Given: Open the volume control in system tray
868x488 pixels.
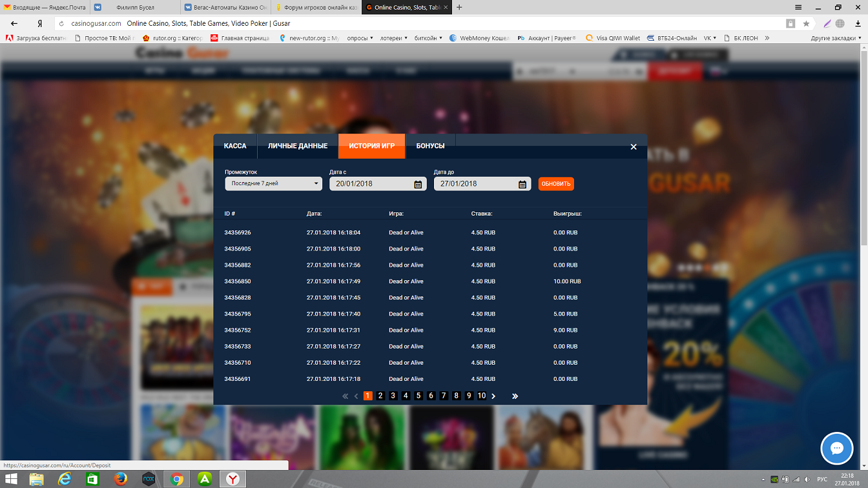Looking at the screenshot, I should pyautogui.click(x=806, y=479).
